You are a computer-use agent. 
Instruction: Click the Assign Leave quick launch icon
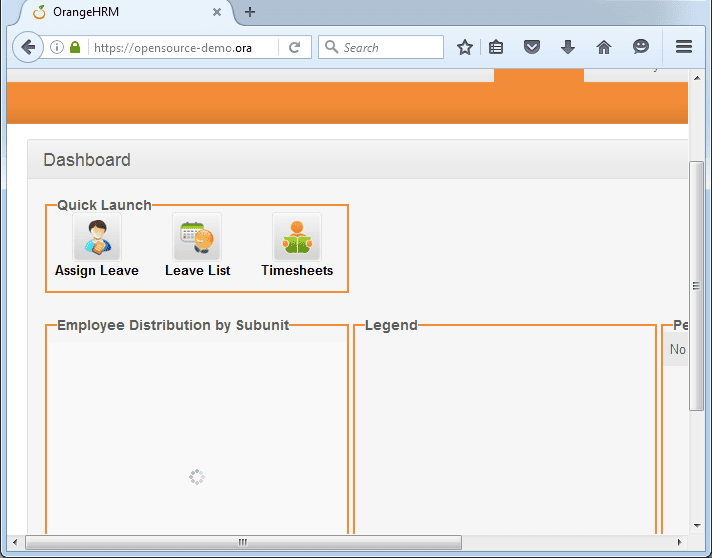(x=97, y=237)
